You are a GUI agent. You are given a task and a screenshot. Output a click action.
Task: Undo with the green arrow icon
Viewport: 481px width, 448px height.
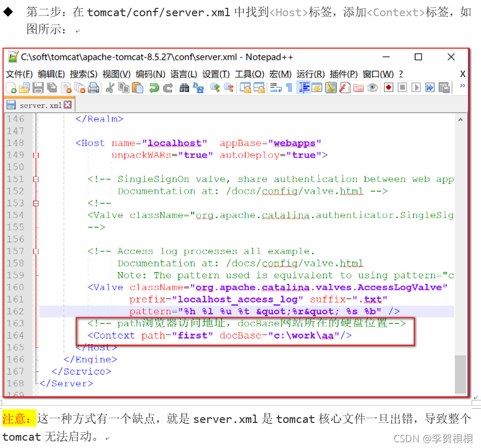[154, 88]
